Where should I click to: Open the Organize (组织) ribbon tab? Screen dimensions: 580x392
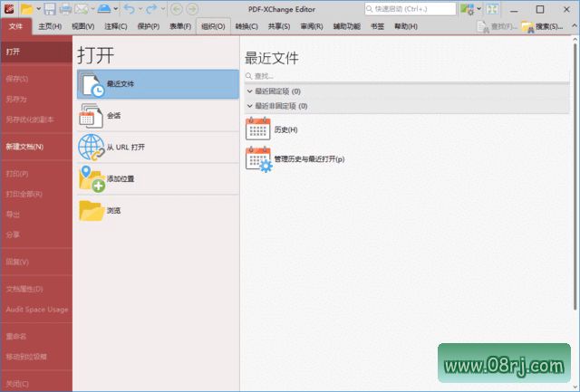pos(213,26)
